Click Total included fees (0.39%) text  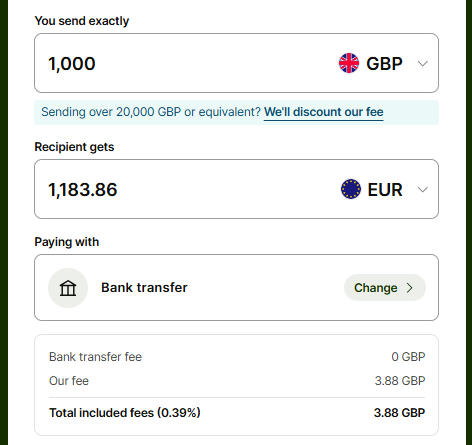pos(125,413)
